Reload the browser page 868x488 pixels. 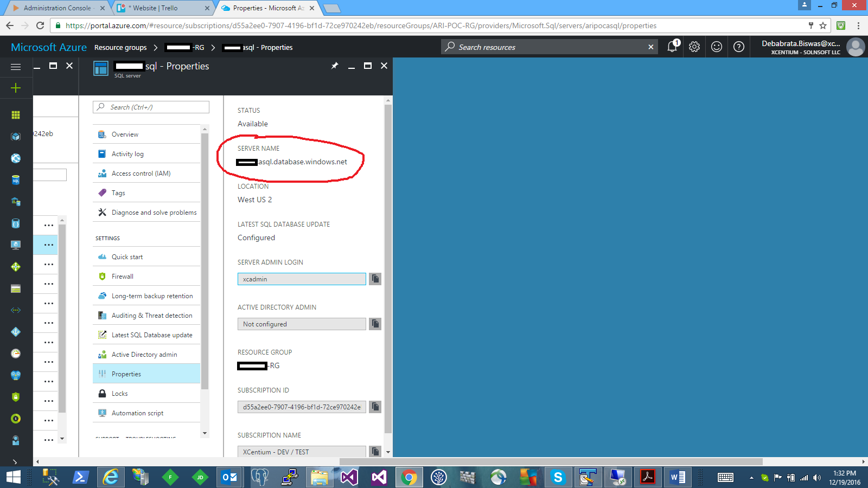tap(40, 25)
